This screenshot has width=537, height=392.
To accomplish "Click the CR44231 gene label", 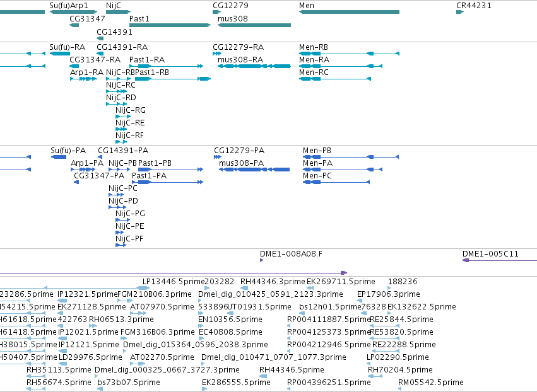I will pos(474,6).
